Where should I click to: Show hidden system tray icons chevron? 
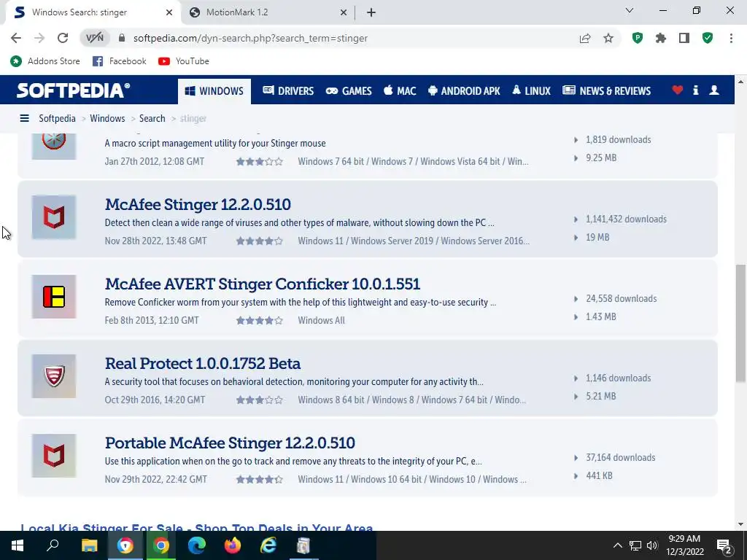click(617, 545)
